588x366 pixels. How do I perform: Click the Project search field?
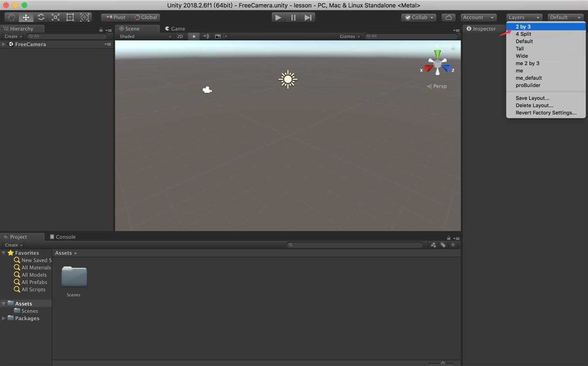(355, 245)
